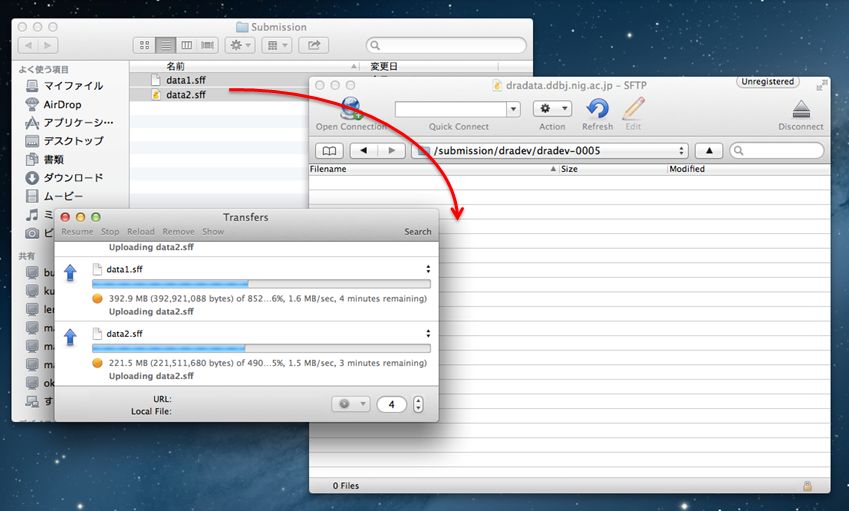Image resolution: width=849 pixels, height=511 pixels.
Task: Click the Edit pencil icon
Action: click(632, 108)
